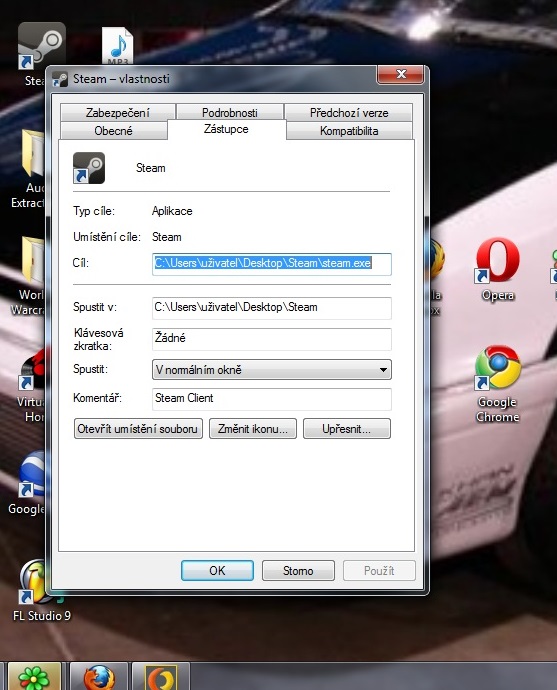Open Firefox from the taskbar
557x690 pixels.
99,677
